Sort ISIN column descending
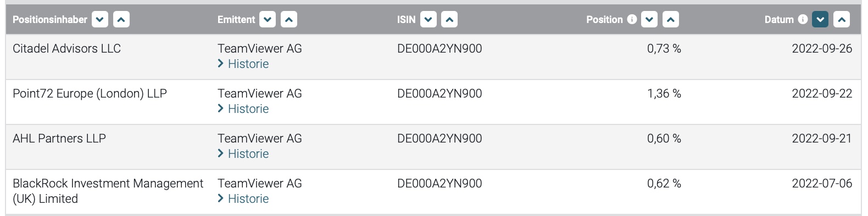Image resolution: width=868 pixels, height=216 pixels. click(x=428, y=20)
